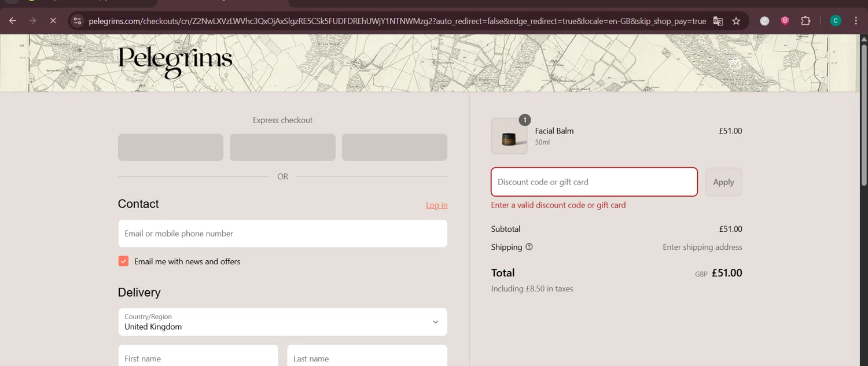Open the Chrome three-dot menu
Image resolution: width=868 pixels, height=366 pixels.
[x=856, y=21]
